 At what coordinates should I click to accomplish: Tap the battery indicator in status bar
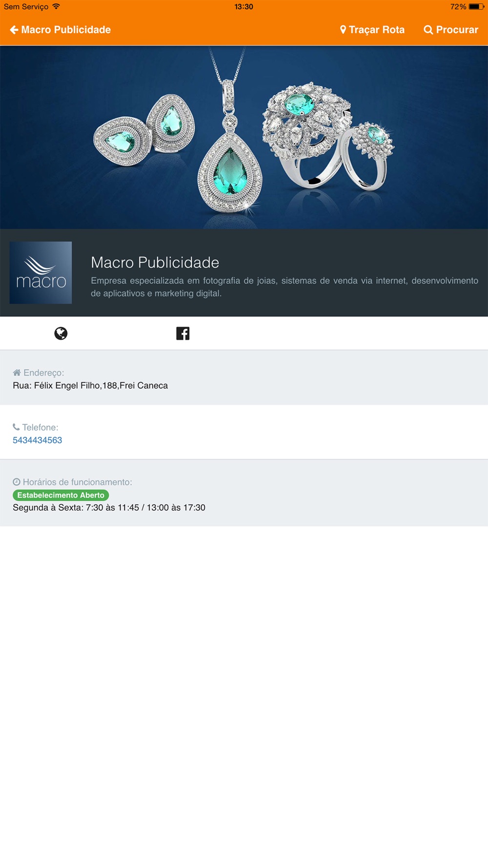click(x=476, y=7)
